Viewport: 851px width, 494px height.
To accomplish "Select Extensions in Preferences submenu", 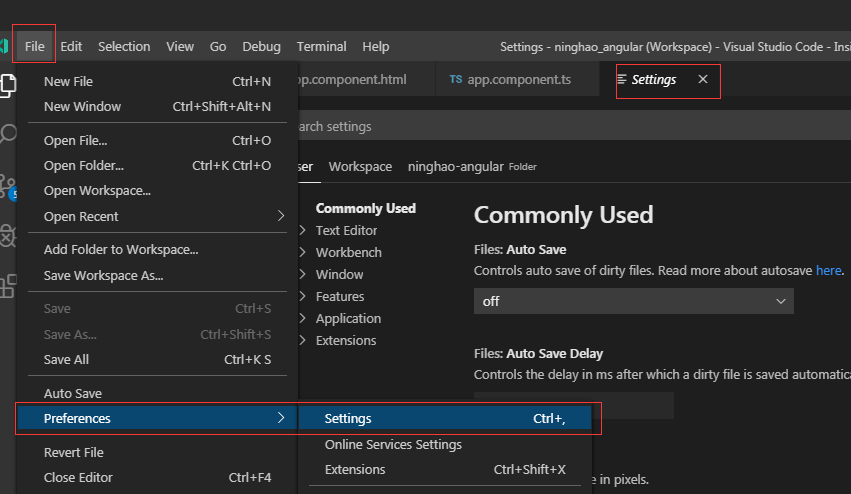I will pyautogui.click(x=445, y=470).
